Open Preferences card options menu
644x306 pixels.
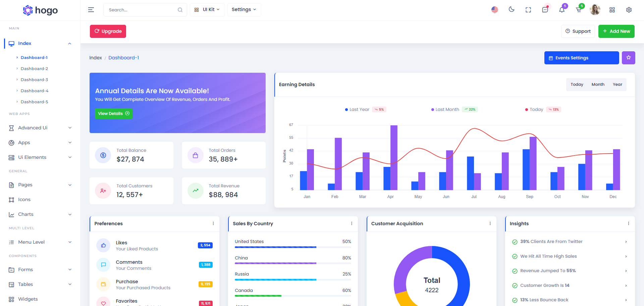213,224
